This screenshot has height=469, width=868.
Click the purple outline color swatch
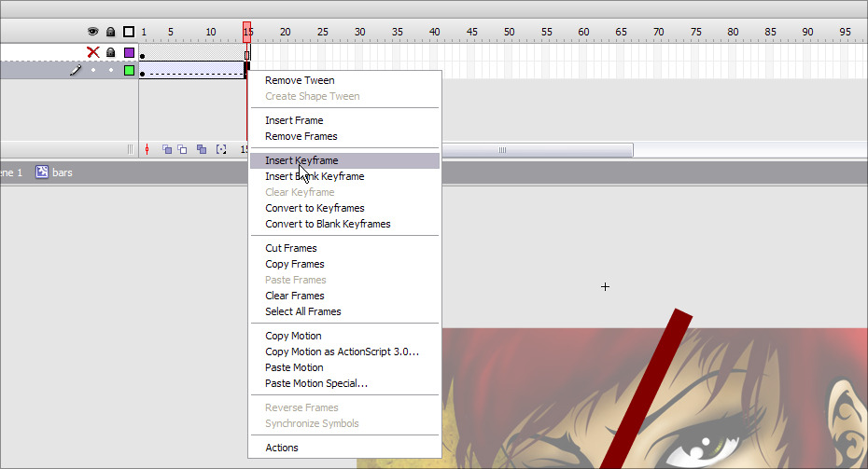pyautogui.click(x=130, y=53)
